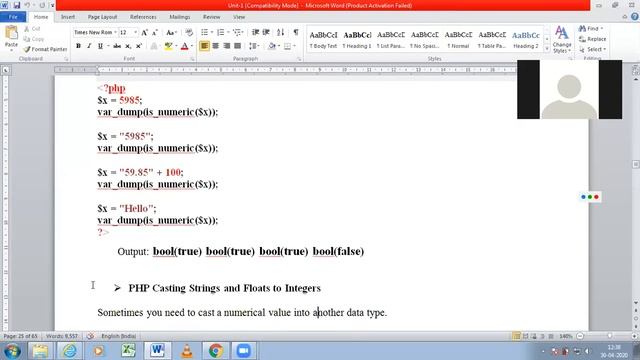Open Google Chrome from the taskbar
Screen dimensions: 640x360
coord(216,351)
